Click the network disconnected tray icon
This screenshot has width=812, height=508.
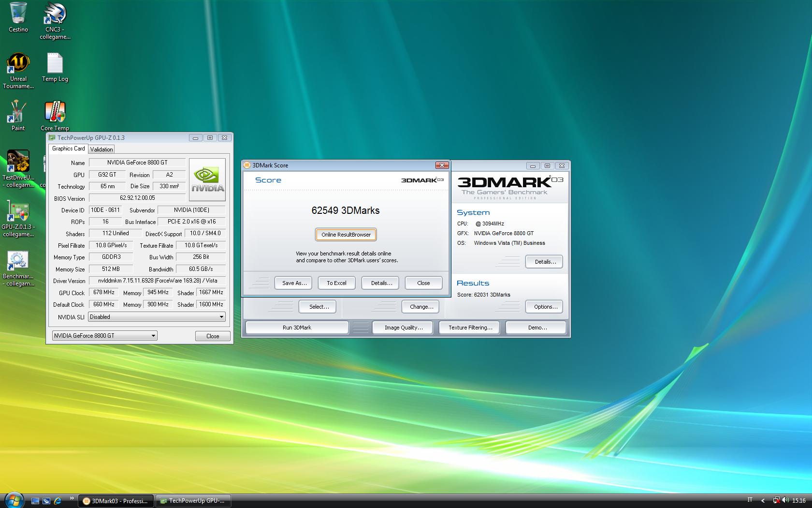776,500
